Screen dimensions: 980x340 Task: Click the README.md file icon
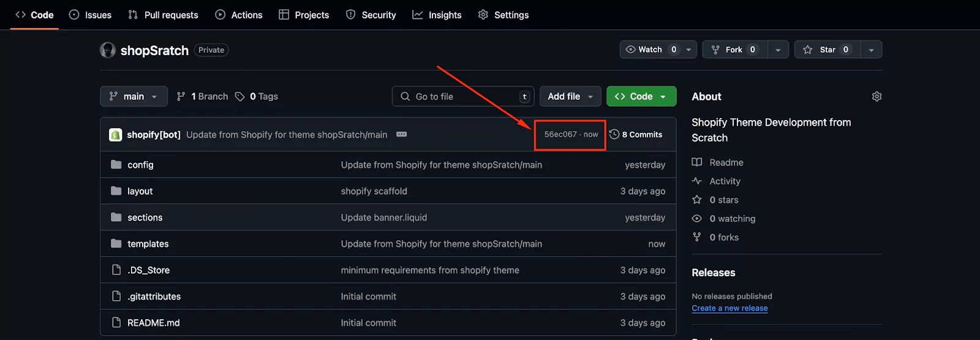[116, 322]
